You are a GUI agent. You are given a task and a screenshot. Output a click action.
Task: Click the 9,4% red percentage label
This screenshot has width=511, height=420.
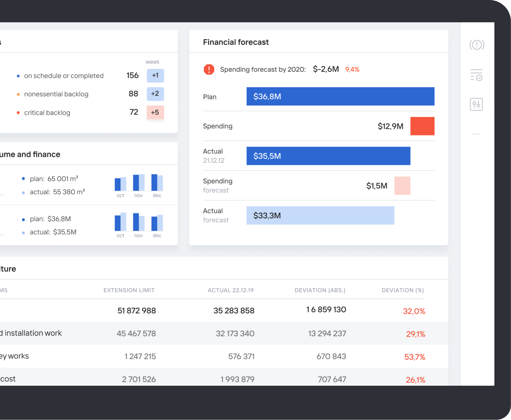(x=352, y=69)
